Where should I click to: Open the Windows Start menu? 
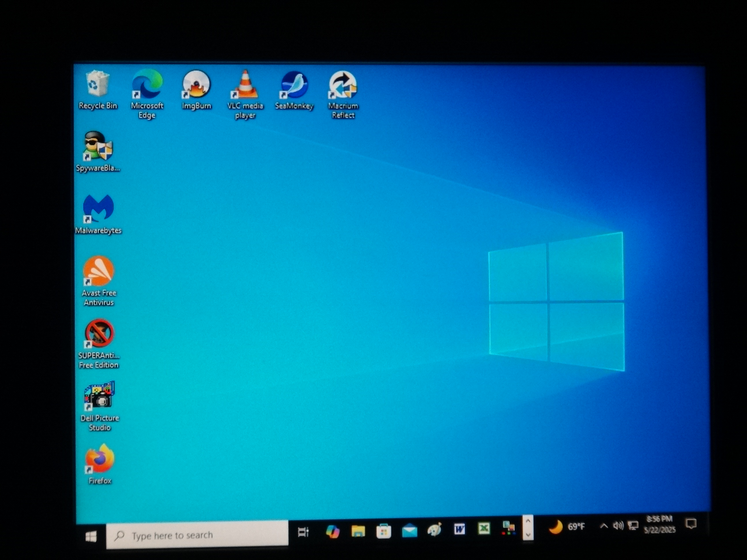coord(91,536)
